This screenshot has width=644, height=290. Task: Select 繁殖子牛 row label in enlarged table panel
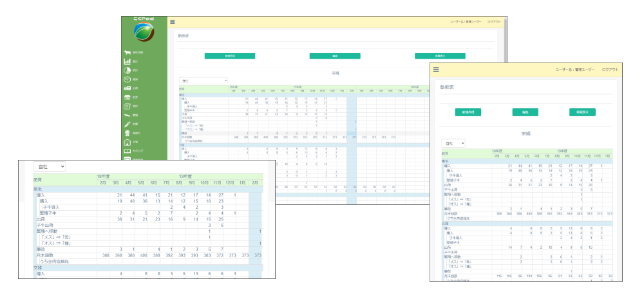coord(48,213)
